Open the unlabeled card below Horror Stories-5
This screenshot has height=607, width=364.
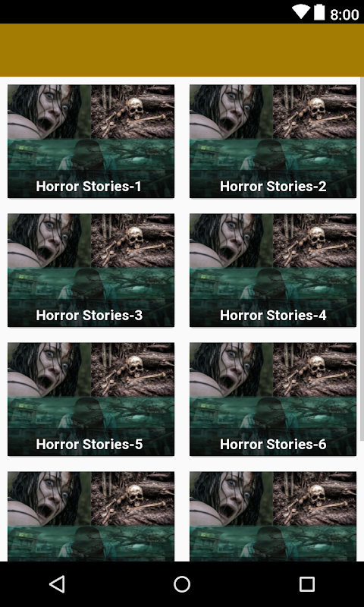[x=91, y=517]
